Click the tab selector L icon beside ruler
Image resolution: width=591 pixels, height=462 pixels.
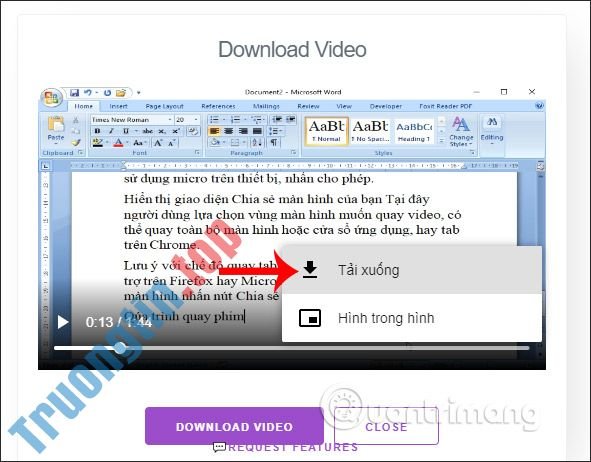(x=46, y=165)
